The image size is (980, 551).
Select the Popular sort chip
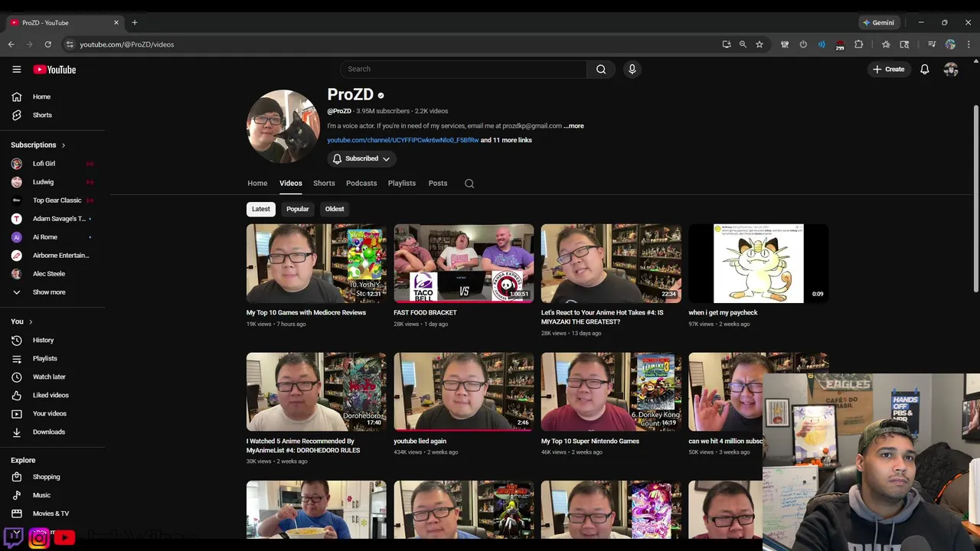coord(298,209)
